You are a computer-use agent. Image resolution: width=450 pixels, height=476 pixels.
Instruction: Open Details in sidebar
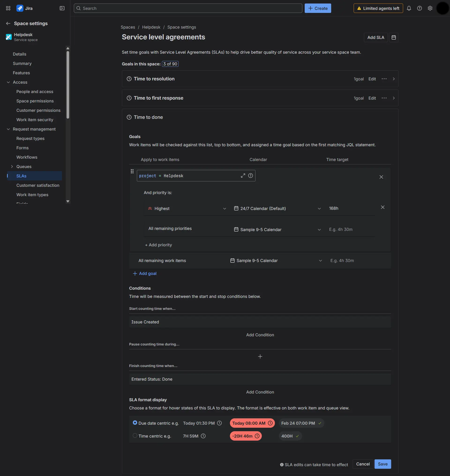pyautogui.click(x=19, y=54)
